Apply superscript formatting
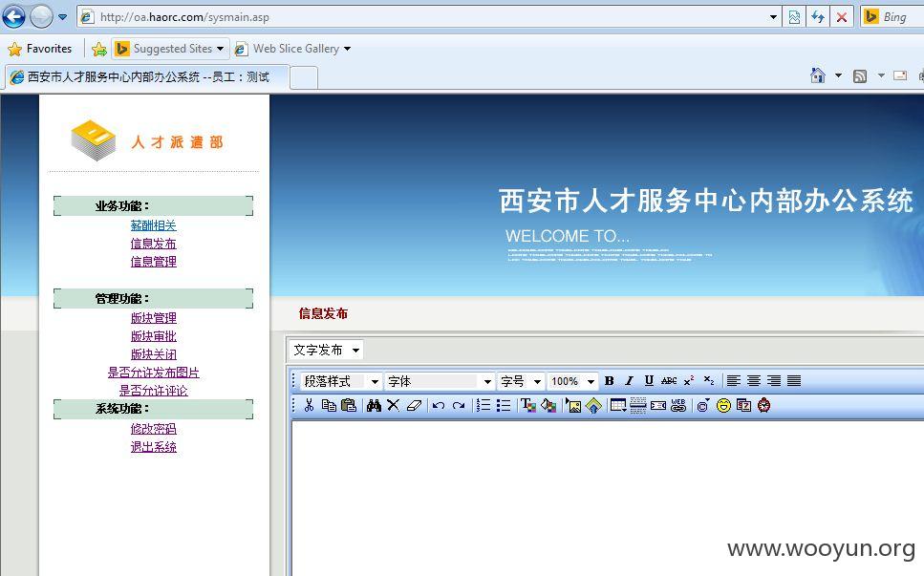This screenshot has height=576, width=924. (689, 381)
